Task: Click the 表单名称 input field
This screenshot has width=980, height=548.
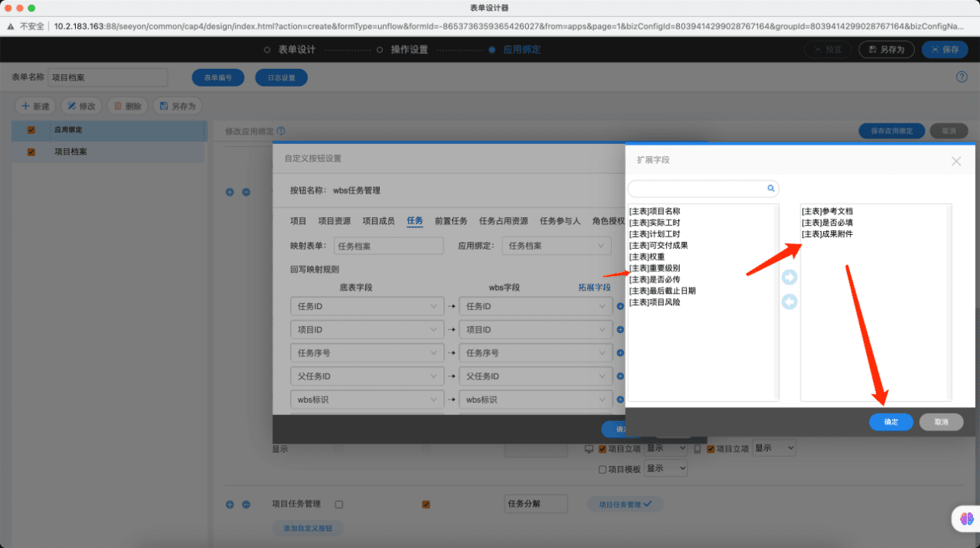Action: 108,78
